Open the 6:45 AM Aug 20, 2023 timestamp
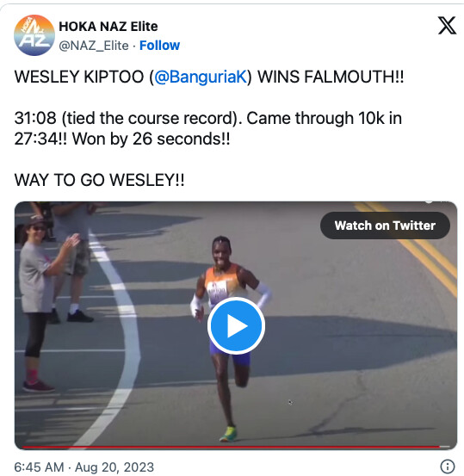The width and height of the screenshot is (464, 476). tap(84, 467)
